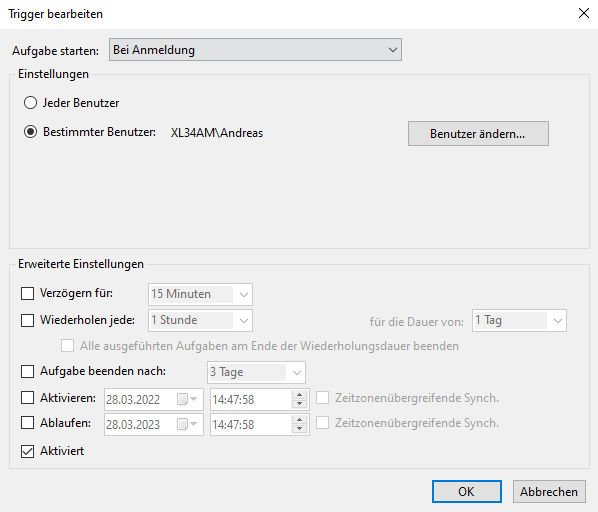Viewport: 598px width, 512px height.
Task: Expand the 15 Minuten delay dropdown
Action: (200, 294)
